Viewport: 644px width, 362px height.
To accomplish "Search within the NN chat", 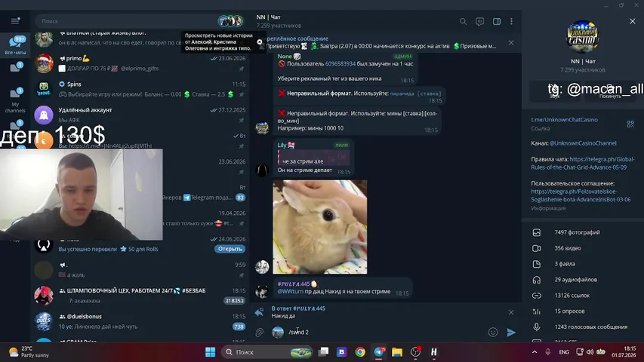I will (x=463, y=21).
